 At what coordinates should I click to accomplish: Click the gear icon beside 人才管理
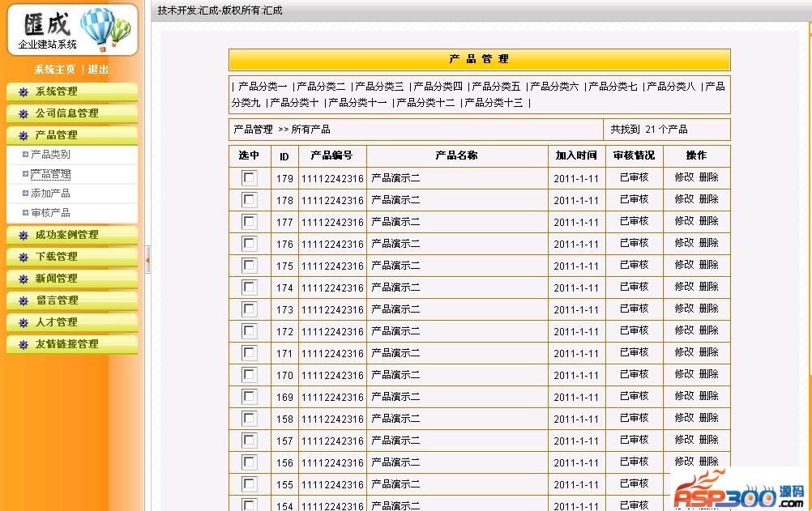coord(24,323)
